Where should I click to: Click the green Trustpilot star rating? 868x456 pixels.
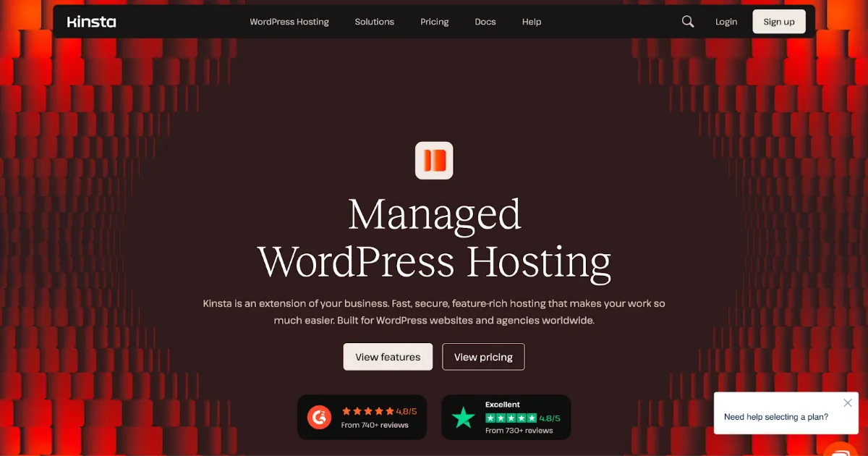tap(511, 418)
